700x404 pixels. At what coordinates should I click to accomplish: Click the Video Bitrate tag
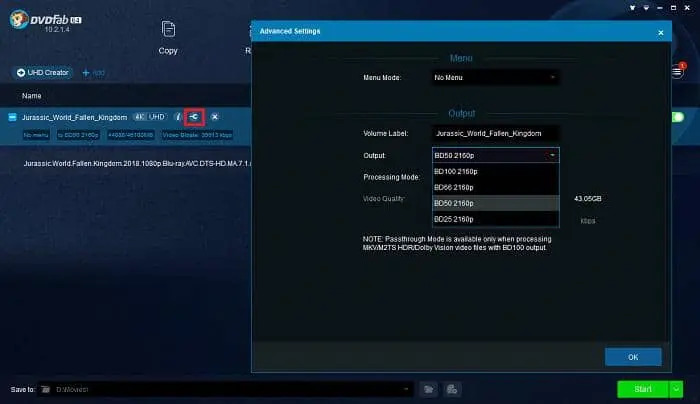click(x=197, y=135)
